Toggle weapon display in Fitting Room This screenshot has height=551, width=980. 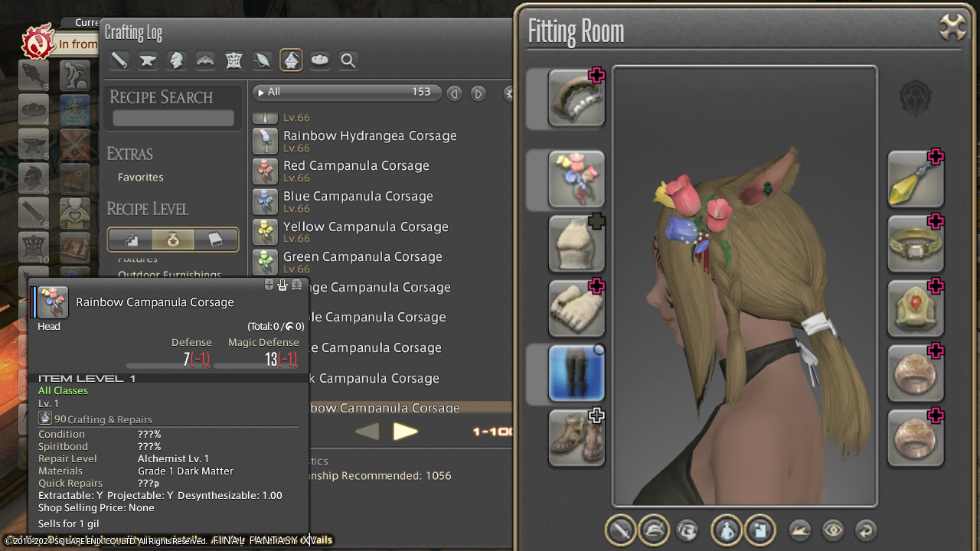click(x=620, y=530)
